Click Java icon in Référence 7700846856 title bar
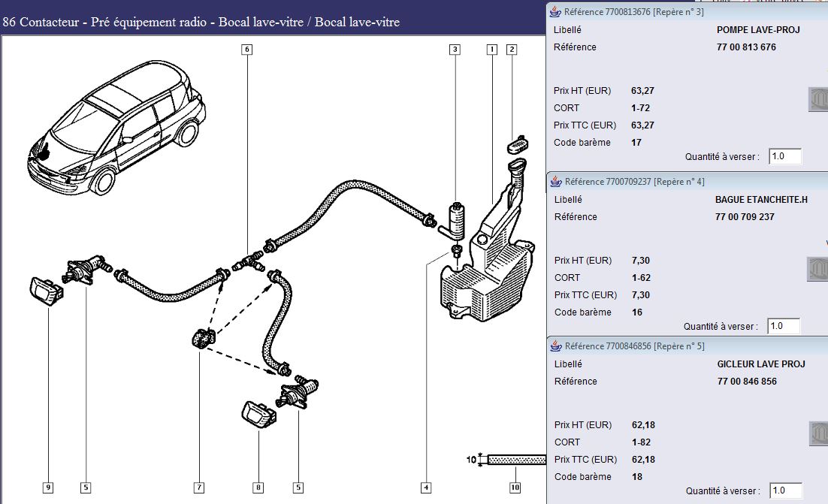This screenshot has width=828, height=504. [x=556, y=346]
